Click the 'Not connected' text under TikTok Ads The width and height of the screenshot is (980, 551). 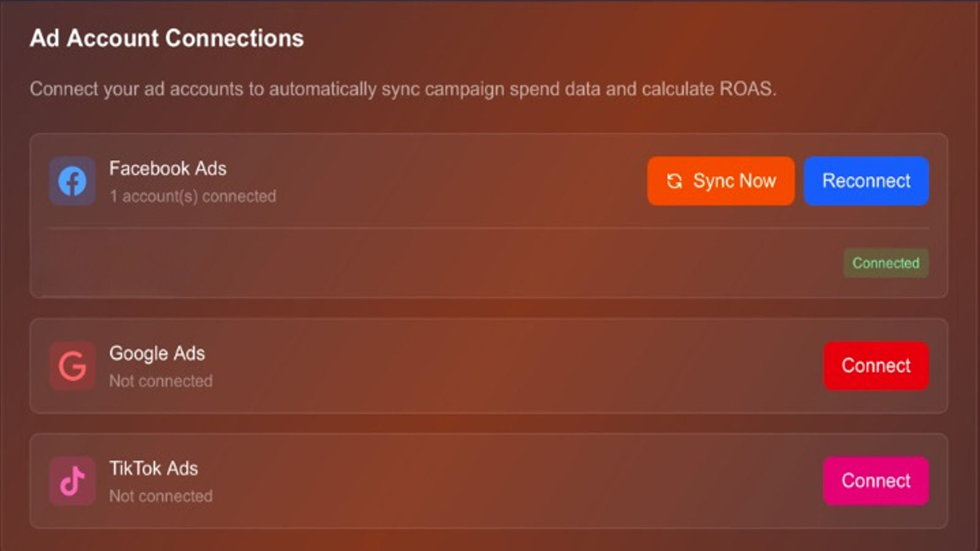coord(161,497)
